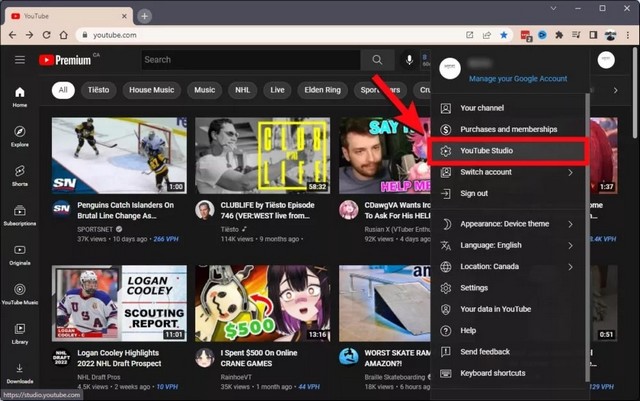Expand Switch account submenu

pyautogui.click(x=570, y=172)
